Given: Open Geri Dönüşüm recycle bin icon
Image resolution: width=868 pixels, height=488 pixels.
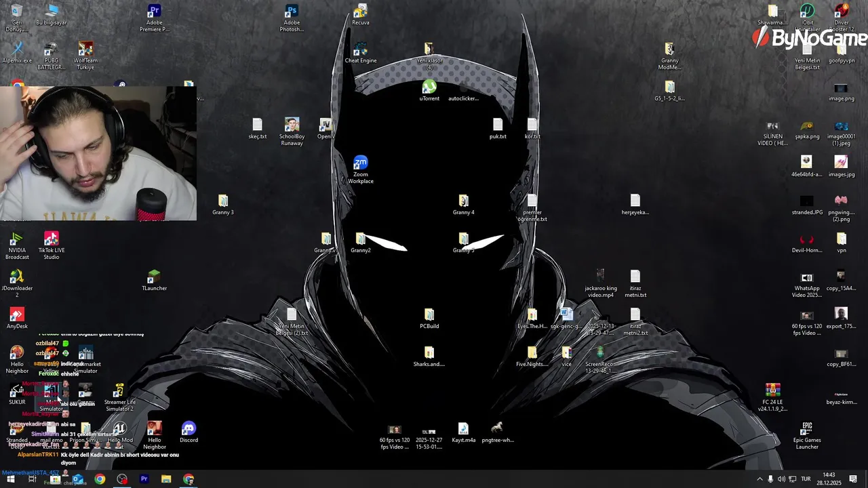Looking at the screenshot, I should [17, 18].
